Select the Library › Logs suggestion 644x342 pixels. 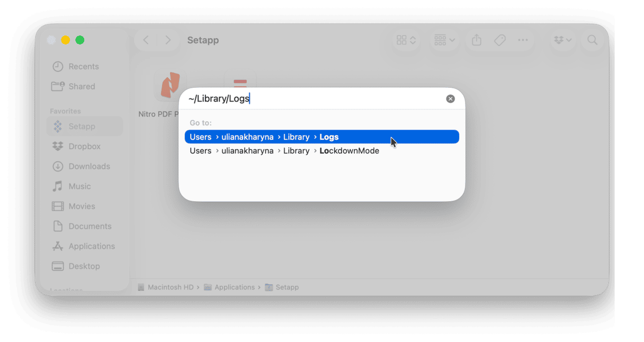321,137
